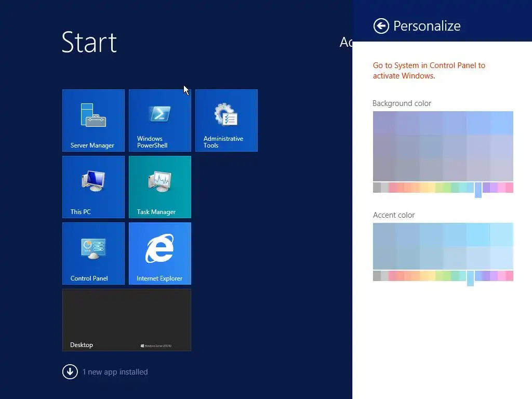Launch Internet Explorer tile
The image size is (532, 399).
tap(160, 254)
